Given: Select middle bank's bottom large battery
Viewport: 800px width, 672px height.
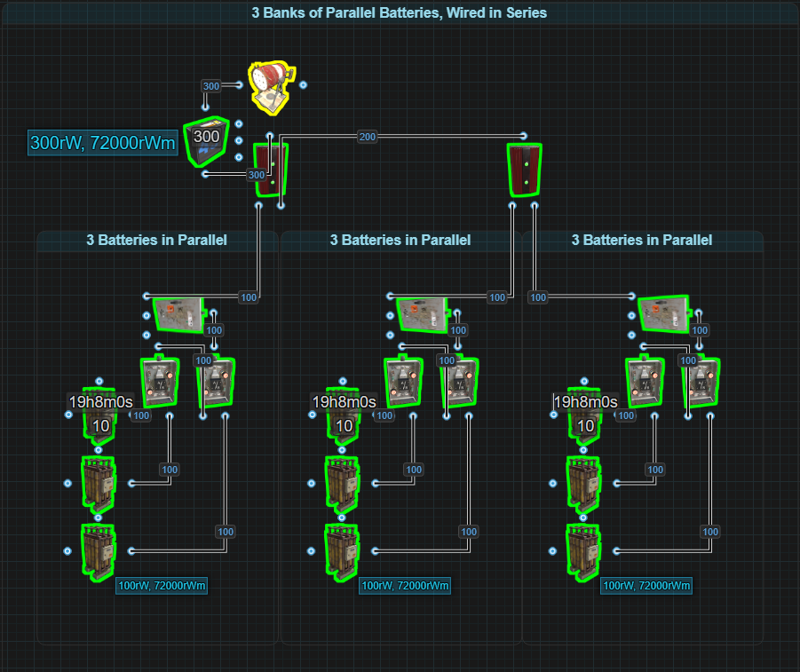Looking at the screenshot, I should [342, 552].
